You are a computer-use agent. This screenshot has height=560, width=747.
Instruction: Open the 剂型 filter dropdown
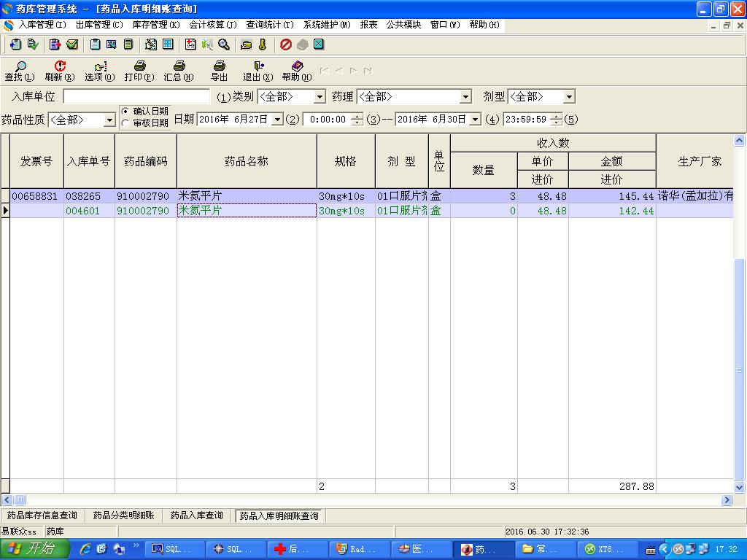coord(569,97)
